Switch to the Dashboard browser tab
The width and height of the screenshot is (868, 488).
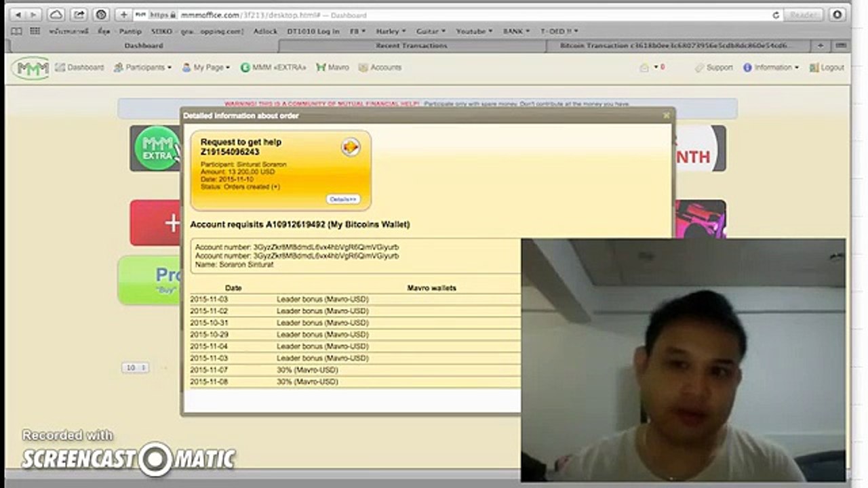click(x=144, y=45)
